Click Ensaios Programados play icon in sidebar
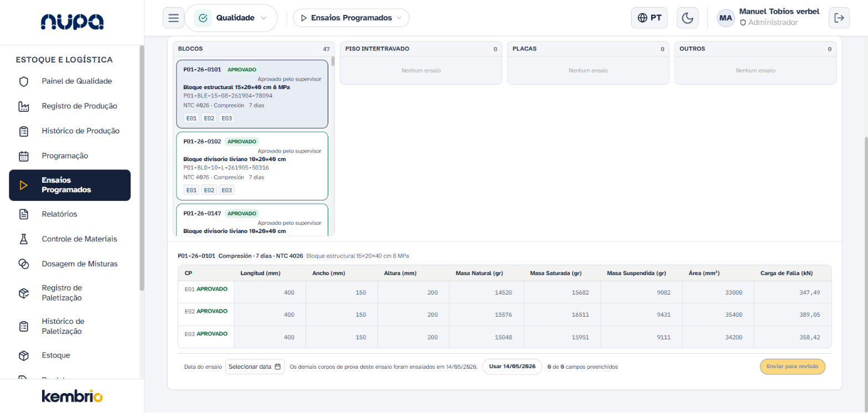The image size is (868, 413). click(24, 185)
